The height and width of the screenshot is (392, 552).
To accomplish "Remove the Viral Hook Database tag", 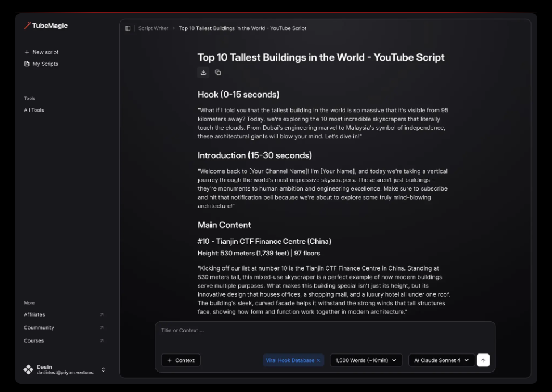I will pyautogui.click(x=318, y=360).
